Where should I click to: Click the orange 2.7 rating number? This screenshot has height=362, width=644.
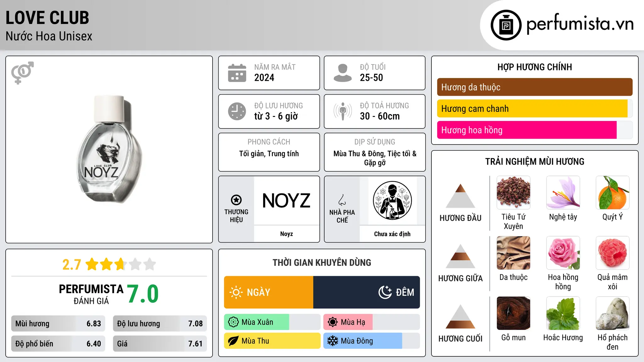click(x=72, y=265)
